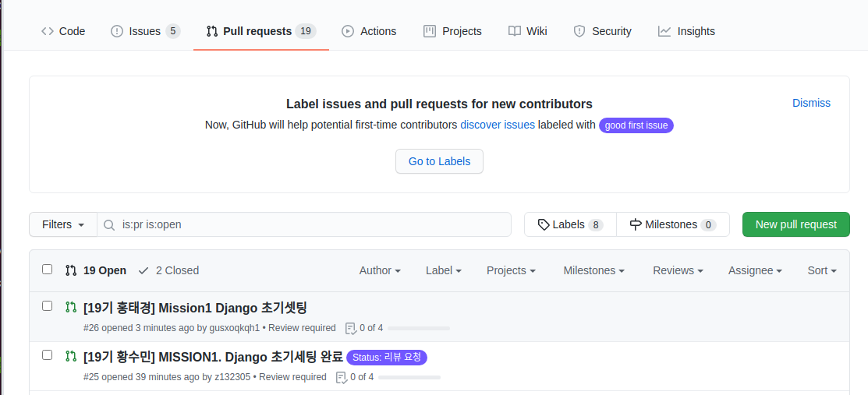Click the '0 of 4' tasks text on PR #25
This screenshot has height=395, width=868.
click(x=362, y=377)
